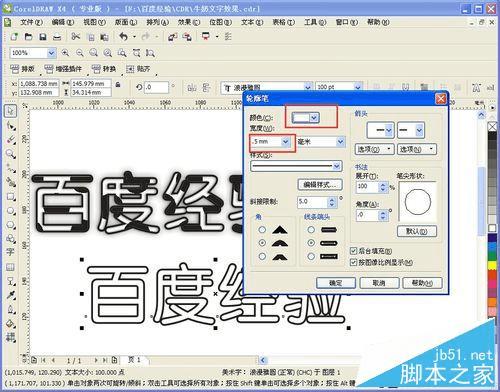The image size is (500, 392).
Task: Open the 视图 menu
Action: pyautogui.click(x=94, y=22)
